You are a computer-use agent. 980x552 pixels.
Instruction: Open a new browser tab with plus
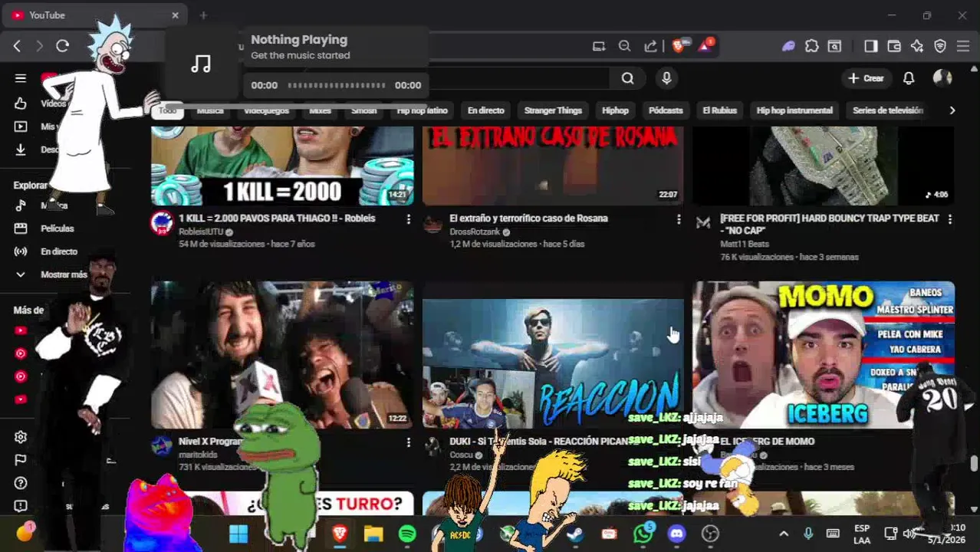point(203,15)
